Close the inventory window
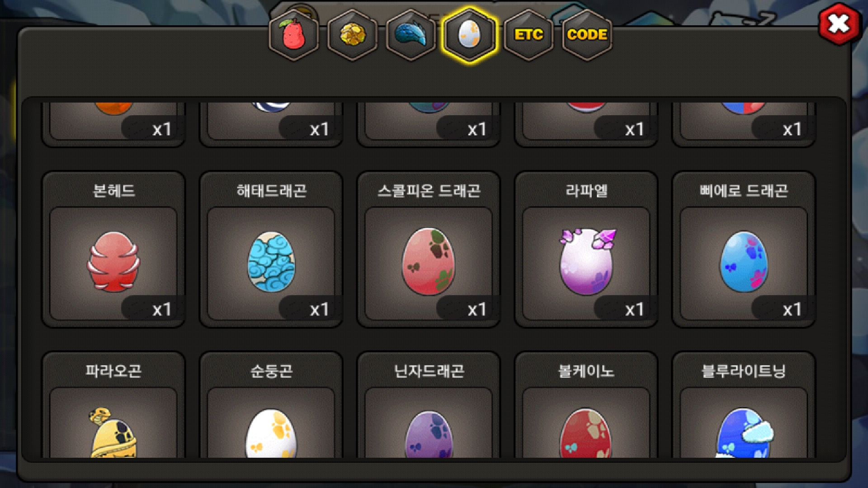Viewport: 868px width, 488px height. click(839, 23)
